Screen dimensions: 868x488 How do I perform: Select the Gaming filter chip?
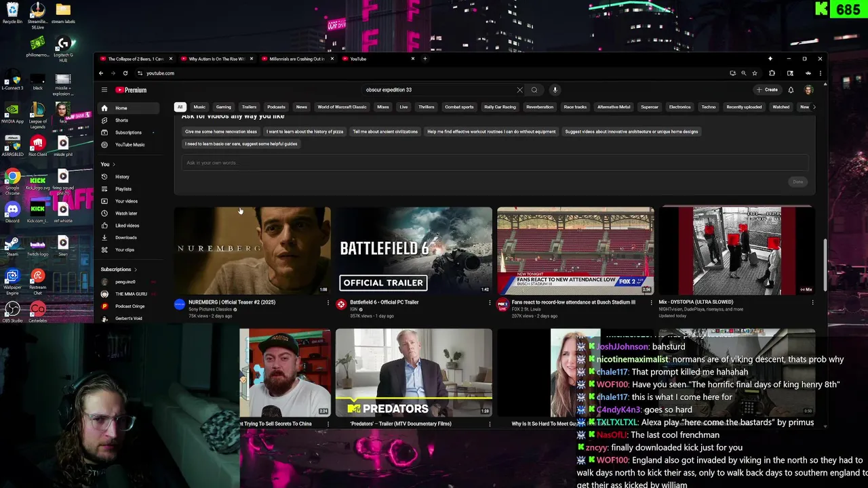coord(224,106)
